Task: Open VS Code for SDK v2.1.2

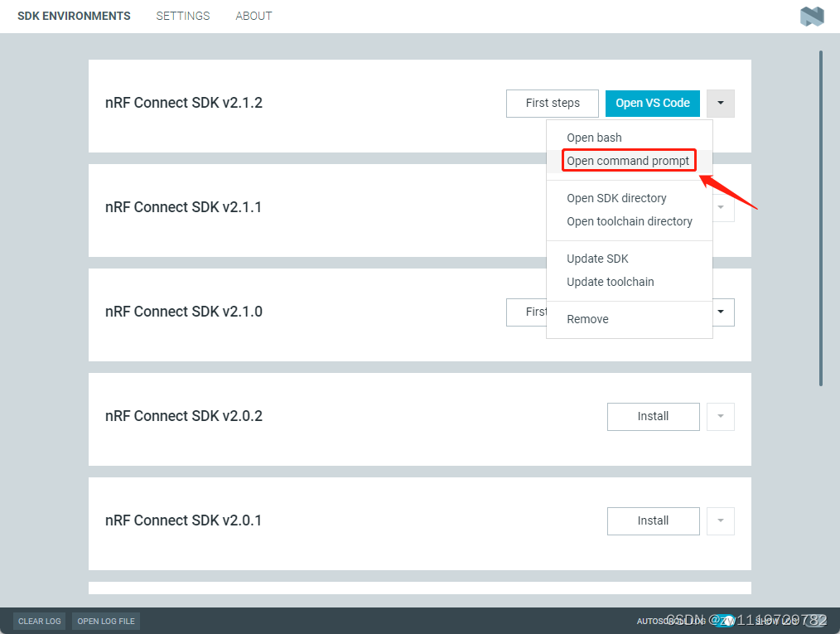Action: (652, 103)
